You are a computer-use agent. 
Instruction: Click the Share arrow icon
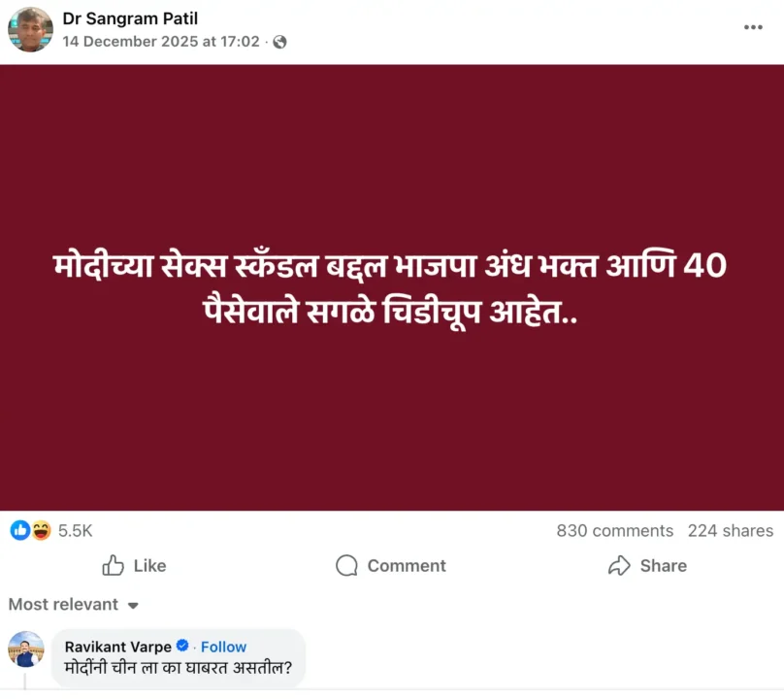pos(620,565)
